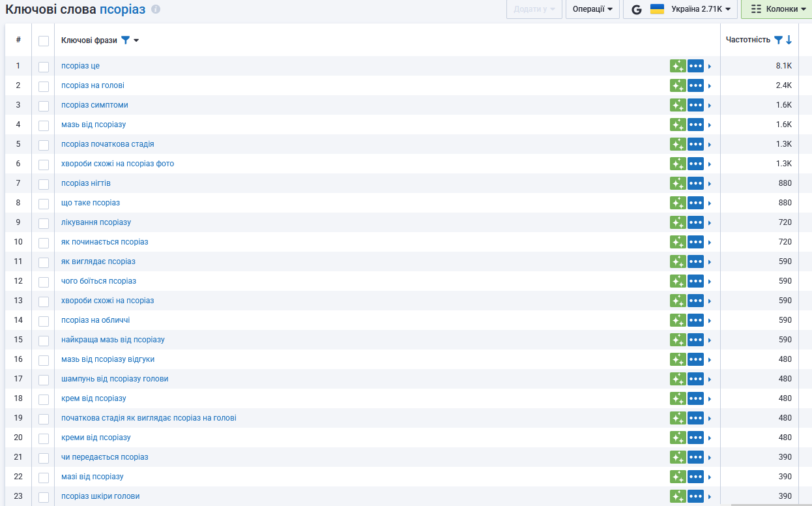This screenshot has width=812, height=506.
Task: Click filter icon in Частотність column header
Action: pos(778,40)
